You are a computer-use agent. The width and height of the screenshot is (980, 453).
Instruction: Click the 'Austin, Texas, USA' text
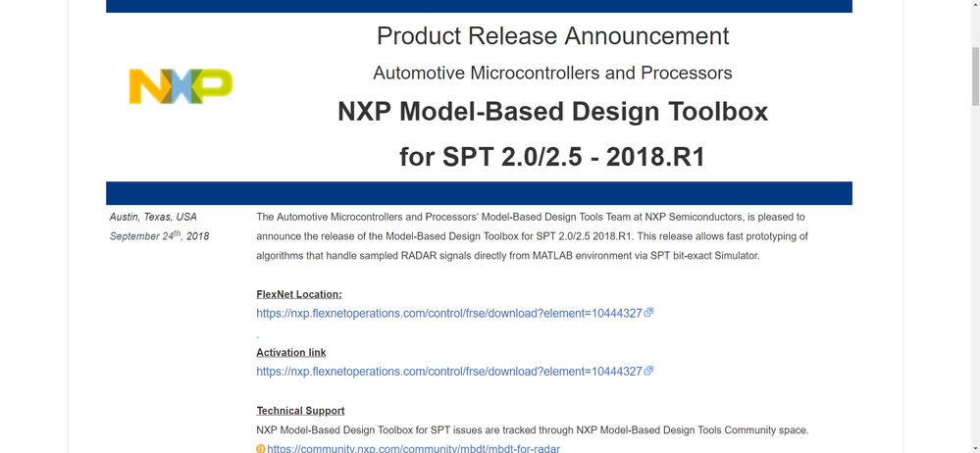[x=153, y=218]
